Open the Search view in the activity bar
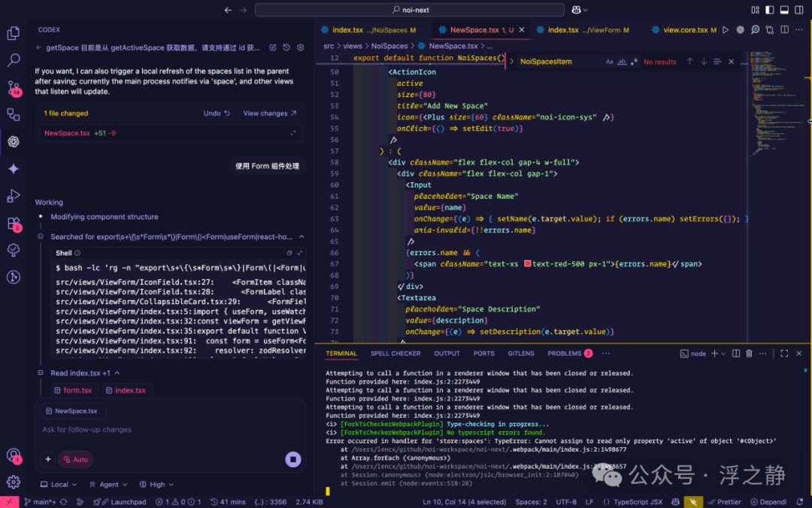812x508 pixels. click(14, 60)
